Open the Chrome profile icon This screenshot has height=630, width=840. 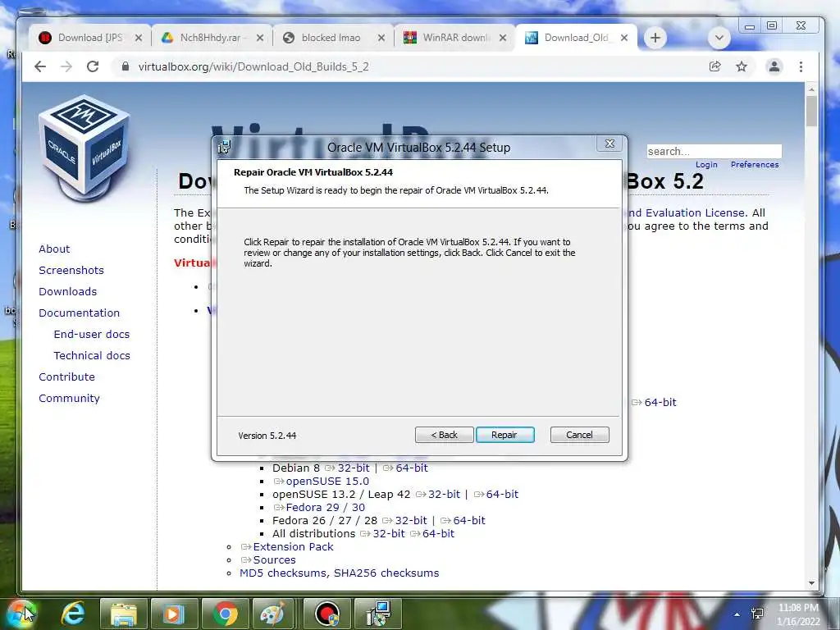pos(774,66)
